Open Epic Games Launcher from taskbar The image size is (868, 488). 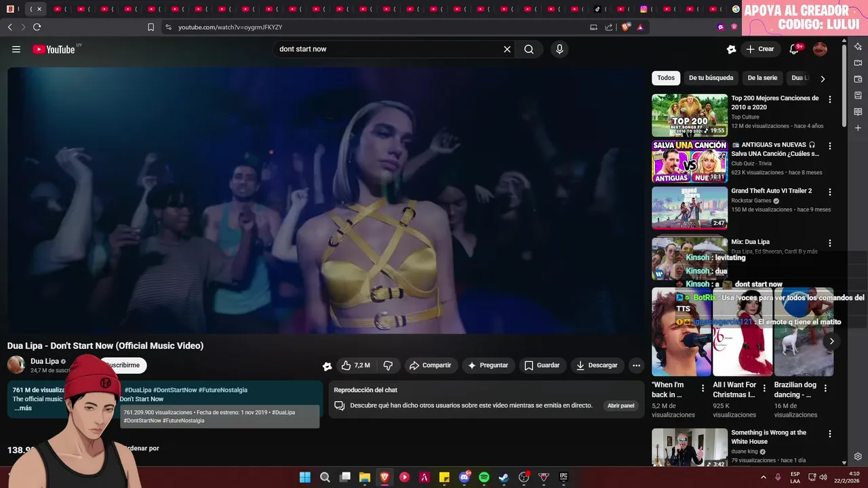pyautogui.click(x=564, y=477)
